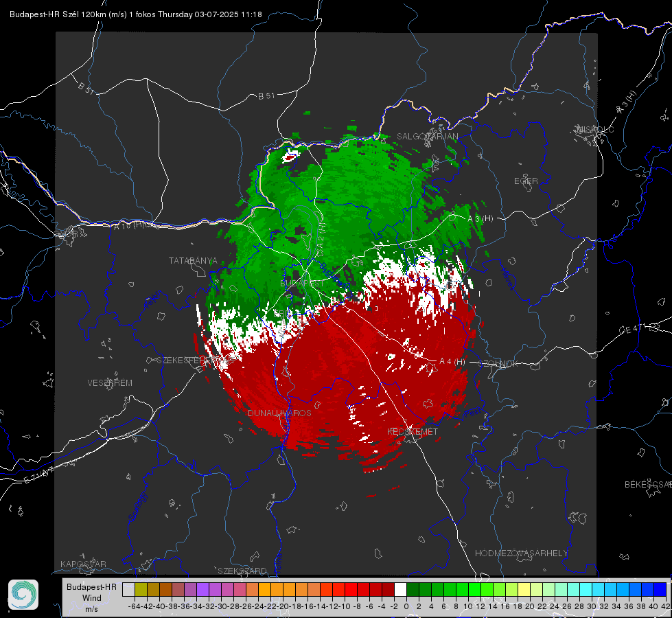672x618 pixels.
Task: Select the pale yellow swatch between 18 and 20
Action: pyautogui.click(x=524, y=589)
